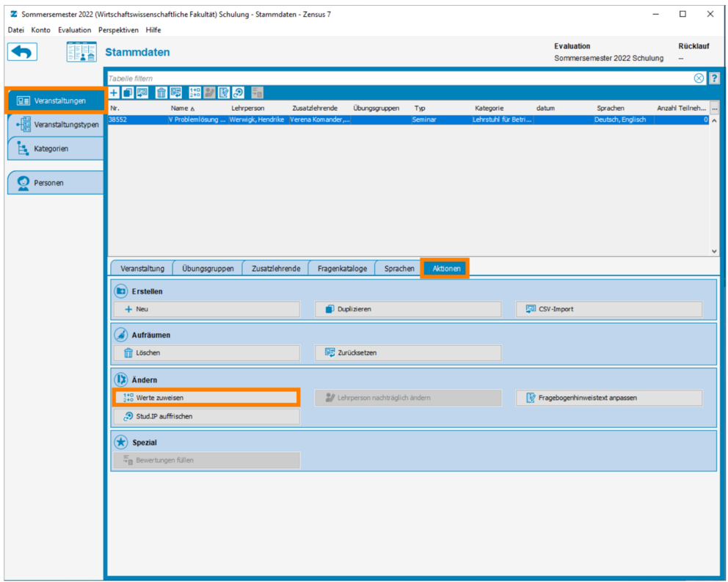Switch to the Sprachen tab

click(x=399, y=269)
